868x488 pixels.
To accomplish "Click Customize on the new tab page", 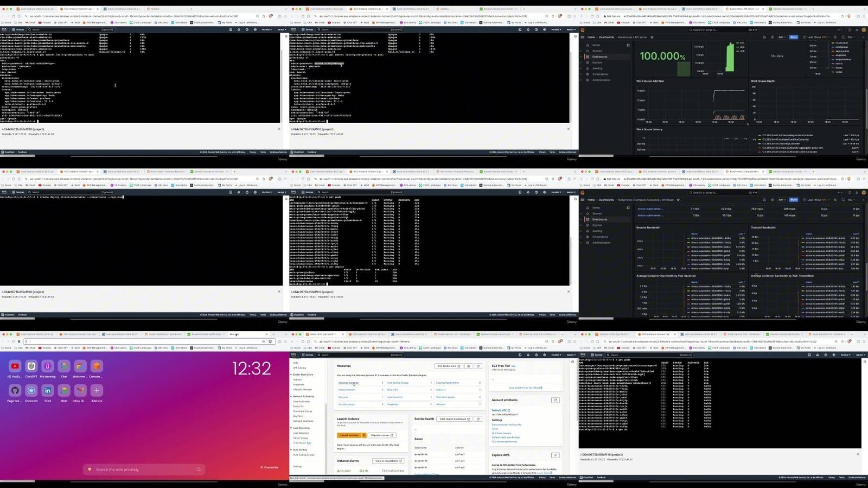I will [270, 467].
